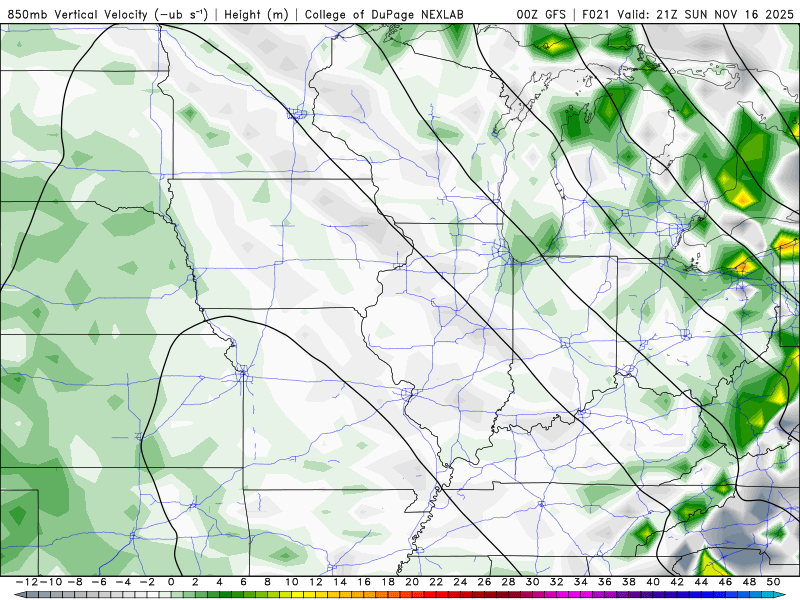Click the "50" color scale label
Screen dimensions: 800x600
(x=773, y=582)
